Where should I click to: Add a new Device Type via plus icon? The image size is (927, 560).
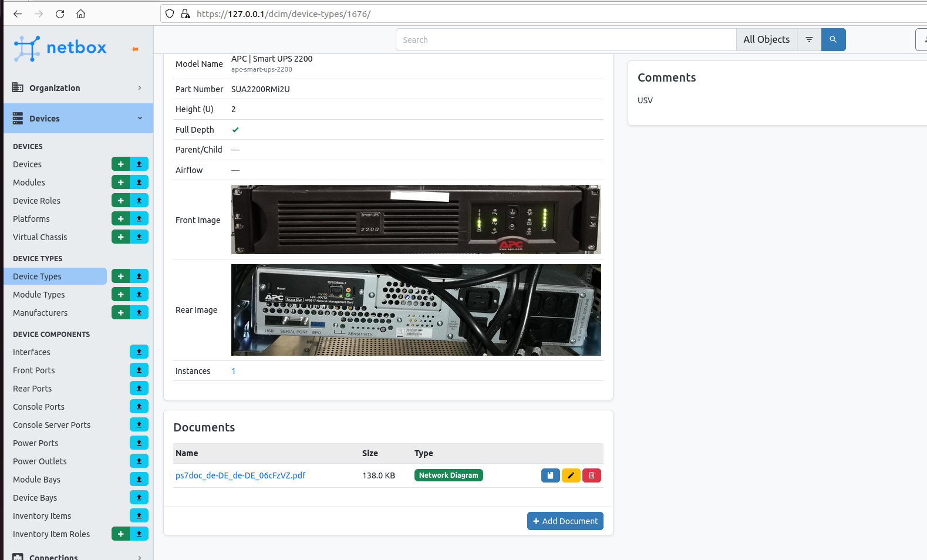click(120, 276)
